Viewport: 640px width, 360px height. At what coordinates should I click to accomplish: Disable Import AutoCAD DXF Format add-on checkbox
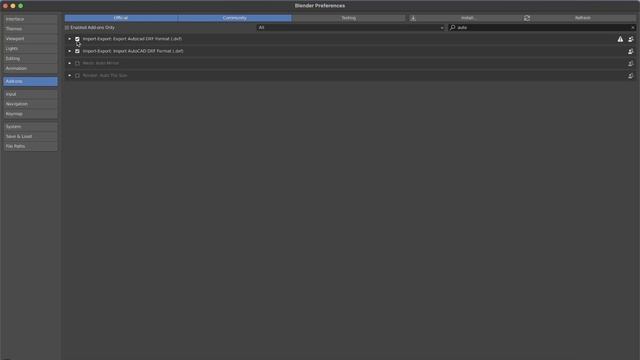coord(77,51)
